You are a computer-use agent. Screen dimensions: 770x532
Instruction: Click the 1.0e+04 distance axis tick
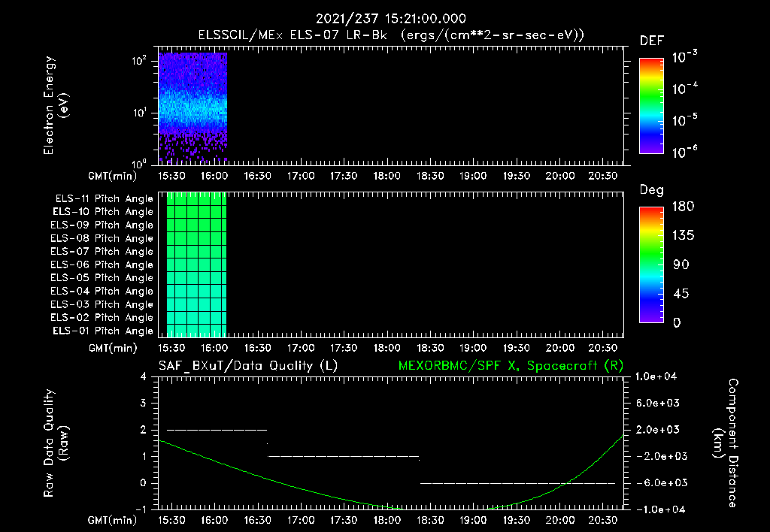click(x=656, y=376)
